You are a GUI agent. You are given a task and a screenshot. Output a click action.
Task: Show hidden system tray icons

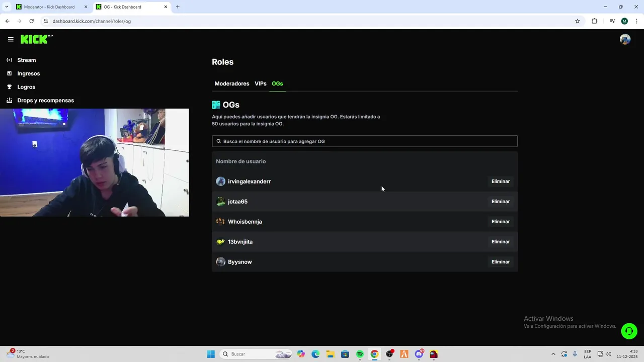553,354
